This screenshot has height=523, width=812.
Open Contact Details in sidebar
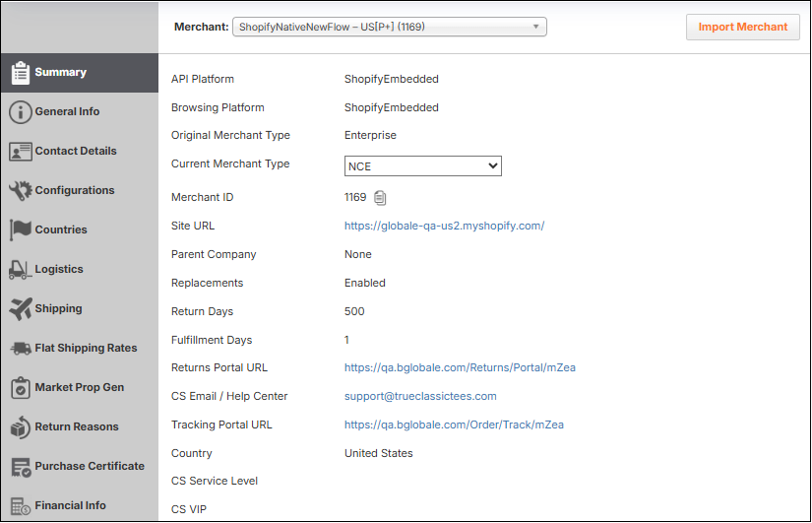tap(80, 152)
